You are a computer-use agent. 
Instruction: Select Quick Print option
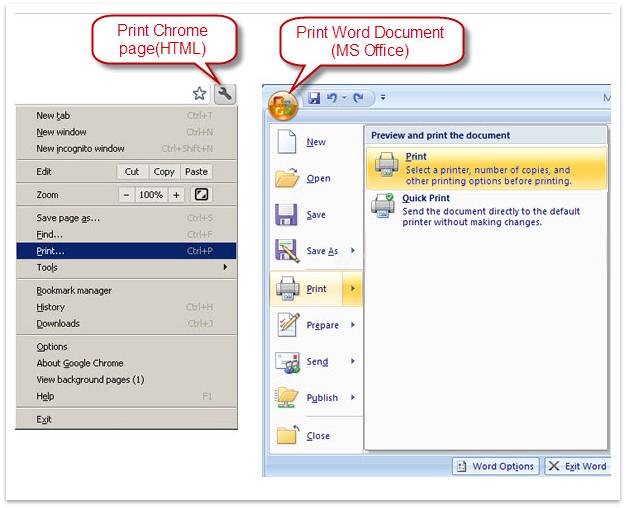tap(487, 210)
